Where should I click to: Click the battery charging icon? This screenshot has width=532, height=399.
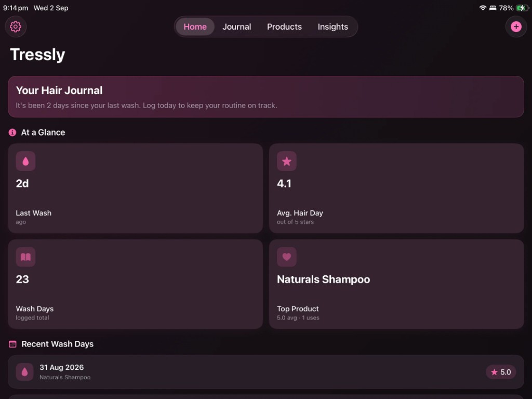pos(522,8)
